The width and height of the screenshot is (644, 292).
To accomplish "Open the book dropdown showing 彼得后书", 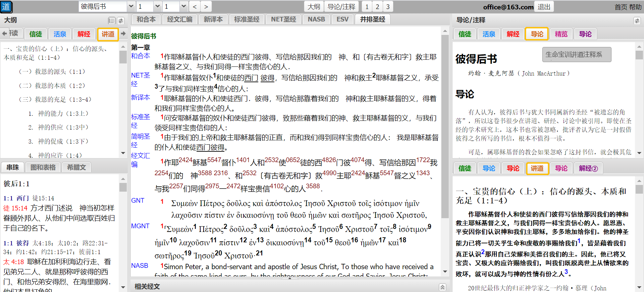I will [x=131, y=7].
